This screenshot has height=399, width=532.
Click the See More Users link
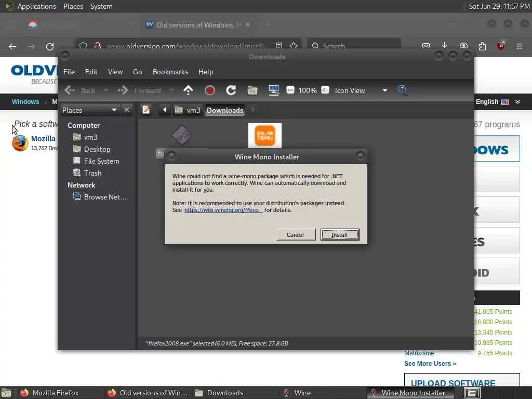pyautogui.click(x=430, y=364)
